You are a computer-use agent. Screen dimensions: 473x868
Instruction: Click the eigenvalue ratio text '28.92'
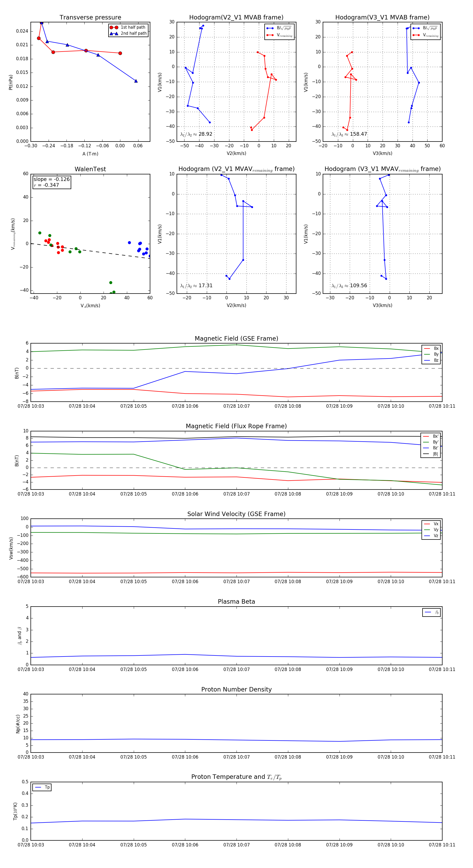coord(205,134)
